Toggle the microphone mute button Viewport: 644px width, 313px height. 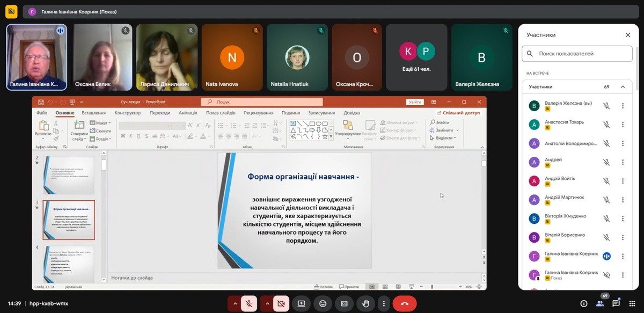pyautogui.click(x=249, y=303)
